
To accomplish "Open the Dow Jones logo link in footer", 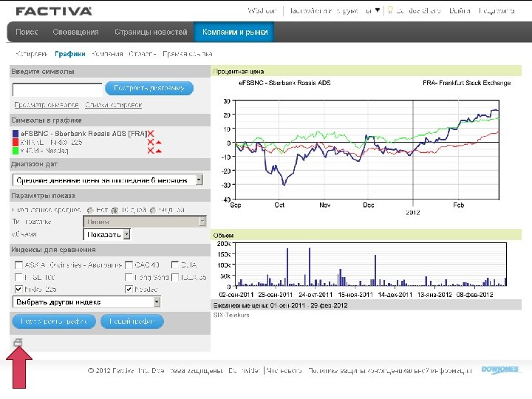I will click(x=500, y=369).
